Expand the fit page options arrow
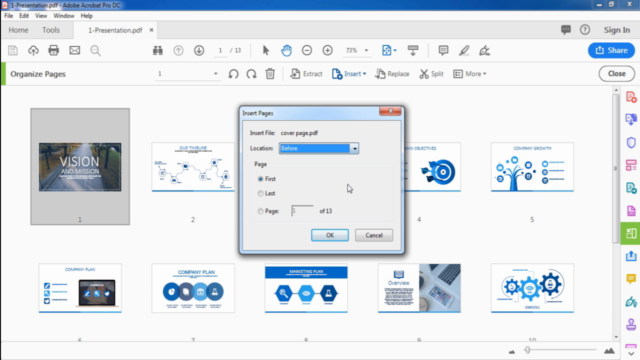This screenshot has width=640, height=360. pyautogui.click(x=395, y=50)
